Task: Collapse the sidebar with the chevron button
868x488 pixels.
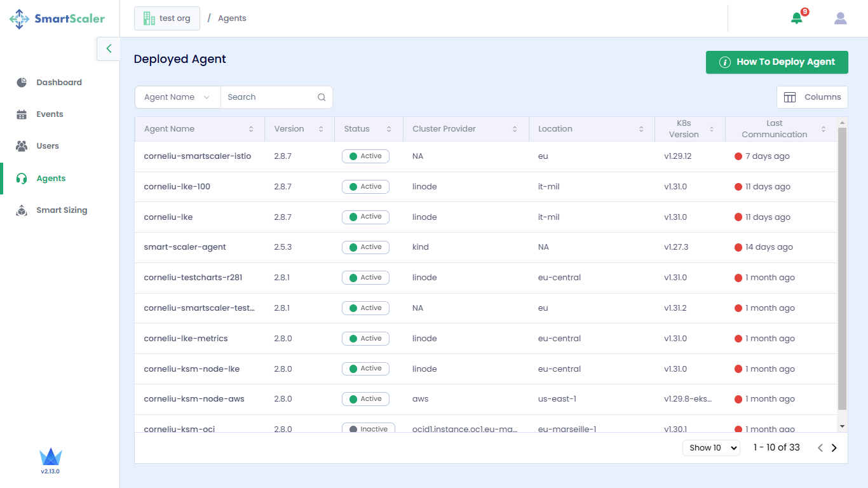Action: 109,48
